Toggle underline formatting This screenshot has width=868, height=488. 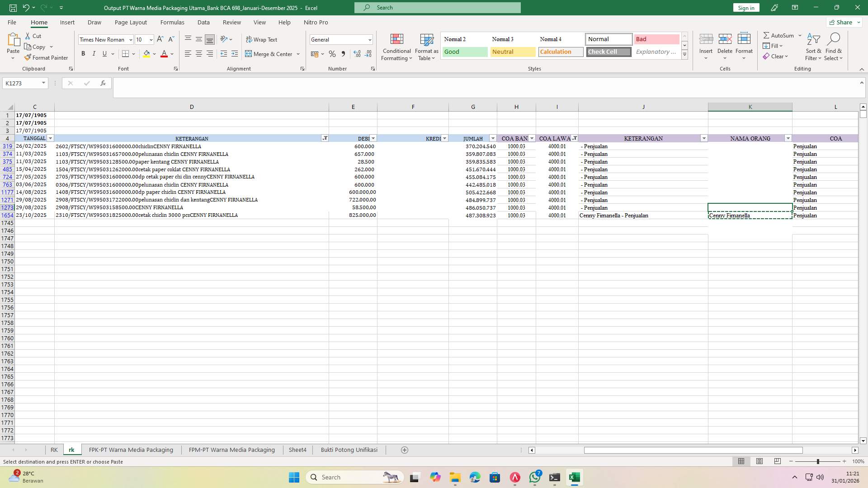(104, 53)
